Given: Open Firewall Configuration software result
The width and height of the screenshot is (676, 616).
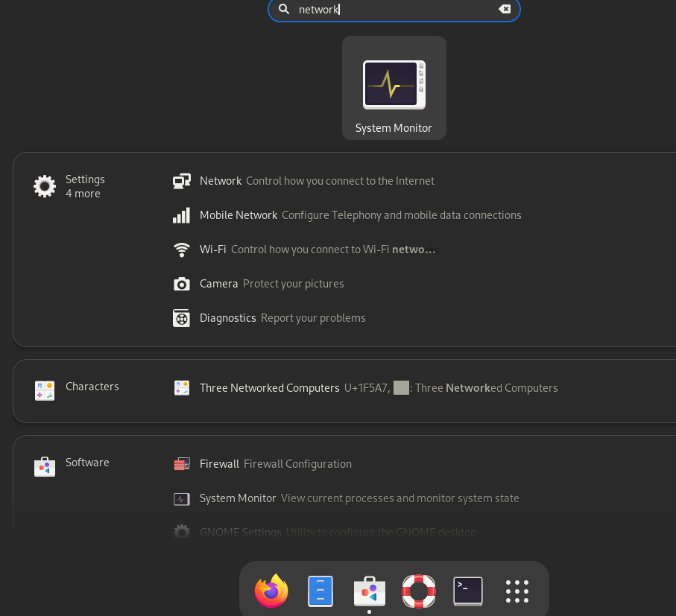Looking at the screenshot, I should point(276,464).
